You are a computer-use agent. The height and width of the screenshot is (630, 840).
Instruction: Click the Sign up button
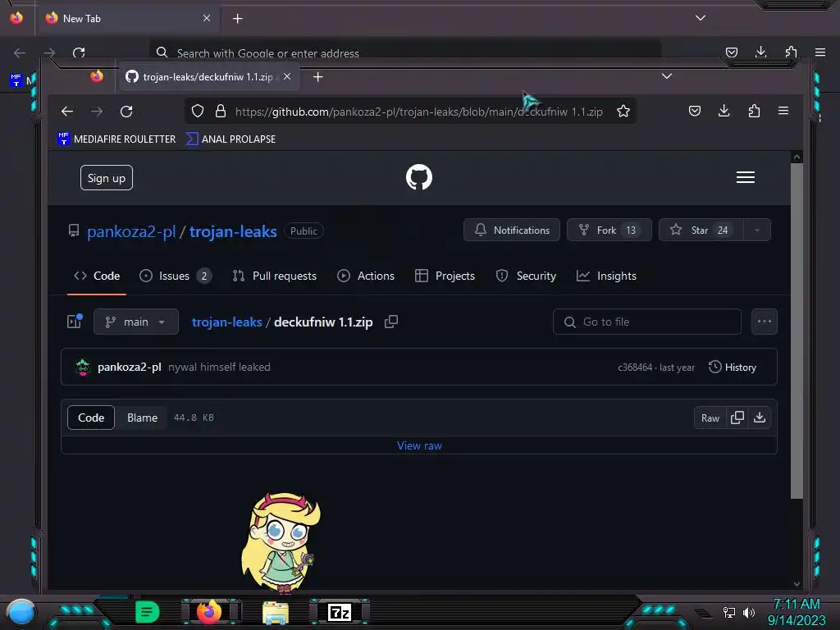(107, 178)
